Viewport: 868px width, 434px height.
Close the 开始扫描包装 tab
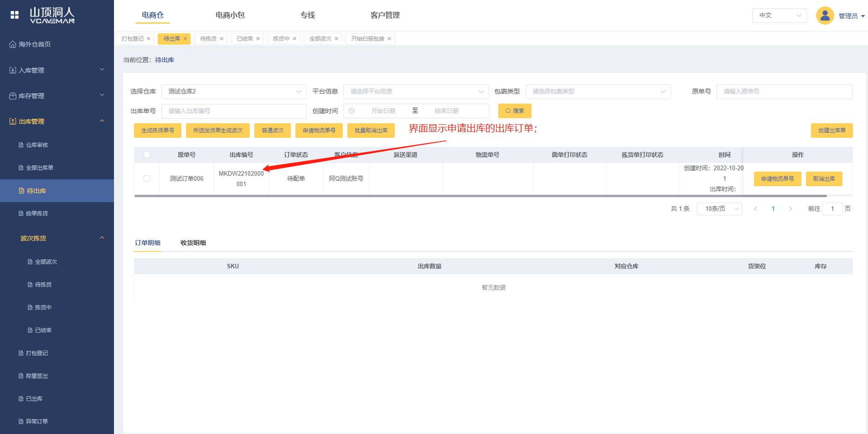click(x=389, y=39)
